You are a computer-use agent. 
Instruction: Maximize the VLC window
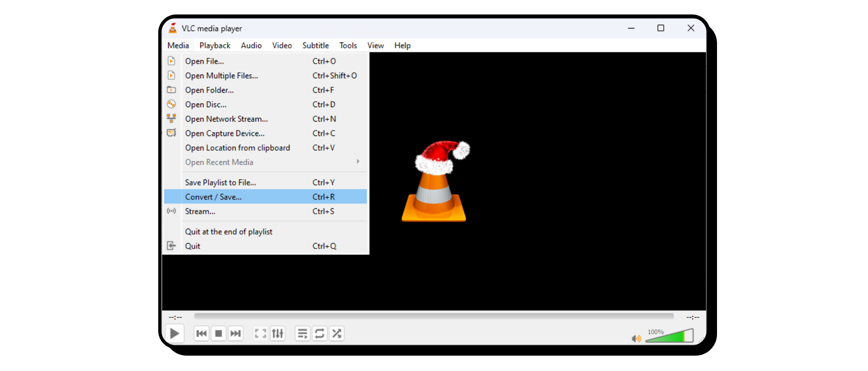(x=660, y=28)
